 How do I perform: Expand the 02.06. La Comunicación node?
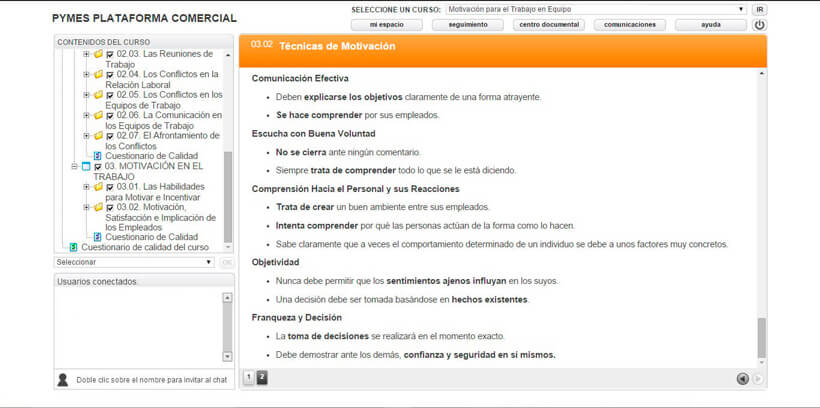click(86, 115)
